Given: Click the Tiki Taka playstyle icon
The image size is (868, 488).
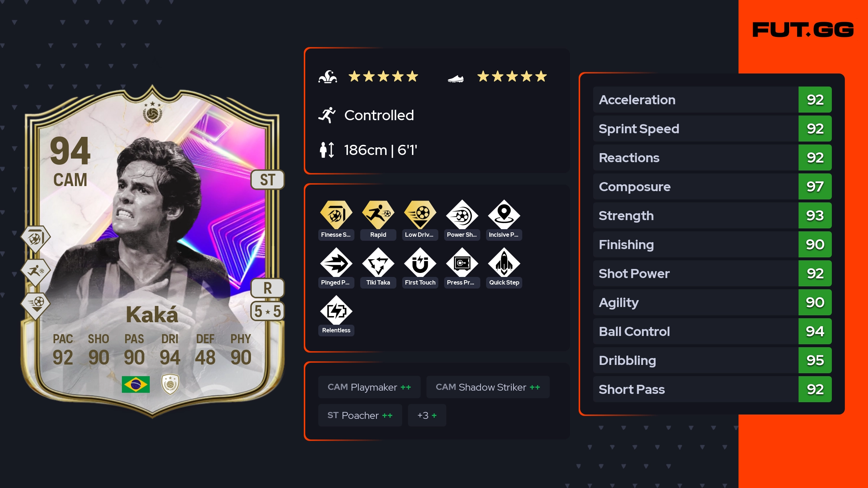Looking at the screenshot, I should [x=378, y=262].
